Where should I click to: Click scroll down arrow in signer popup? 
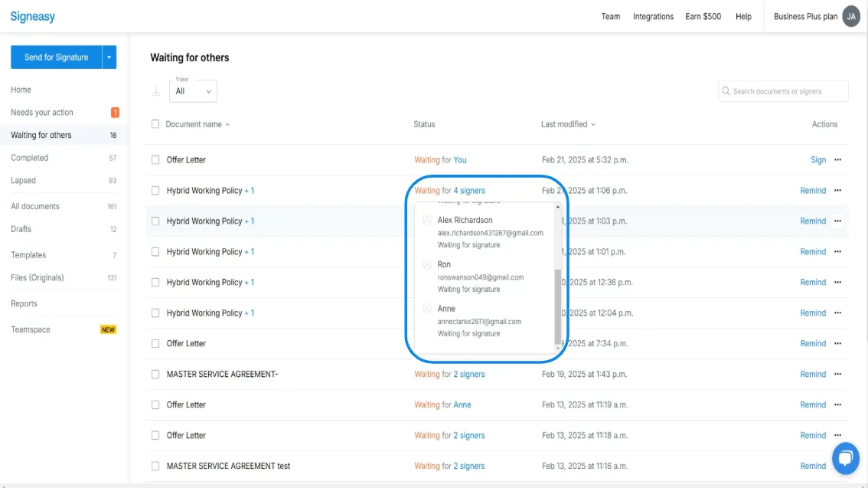557,349
